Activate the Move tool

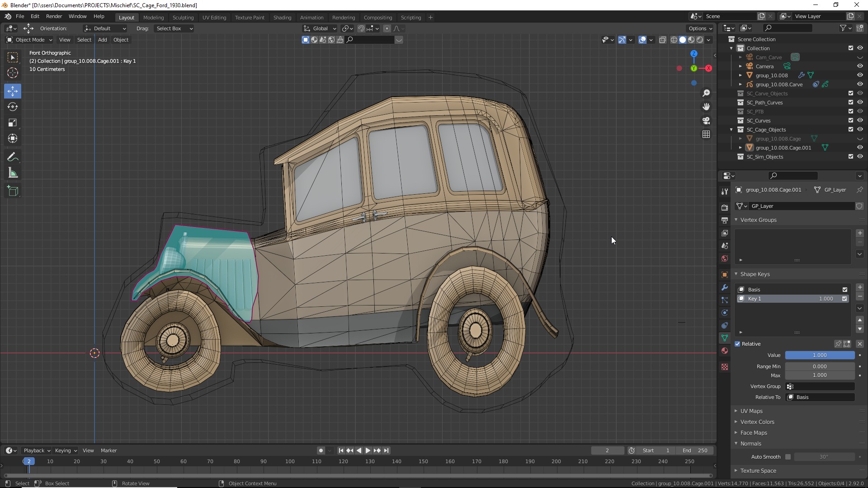(13, 91)
